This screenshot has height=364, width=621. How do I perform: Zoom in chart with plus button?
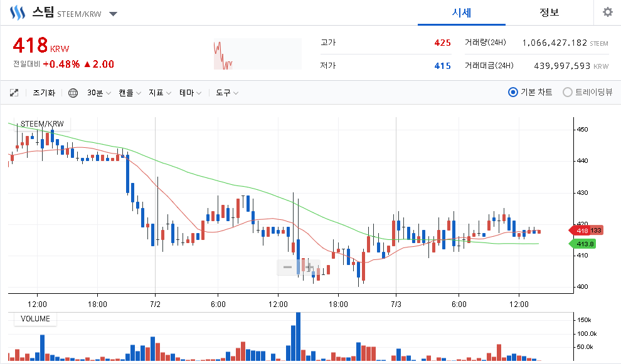(x=309, y=268)
